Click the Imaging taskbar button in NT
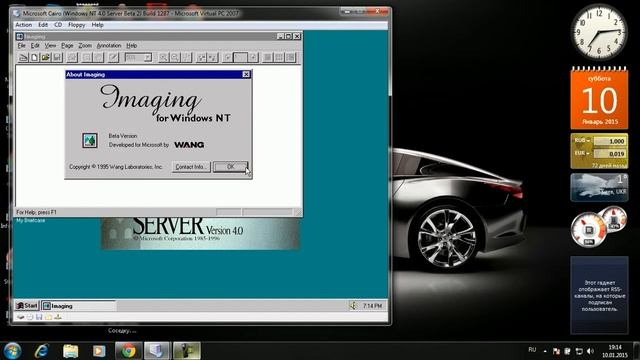Screen dimensions: 640x360 tap(78, 305)
